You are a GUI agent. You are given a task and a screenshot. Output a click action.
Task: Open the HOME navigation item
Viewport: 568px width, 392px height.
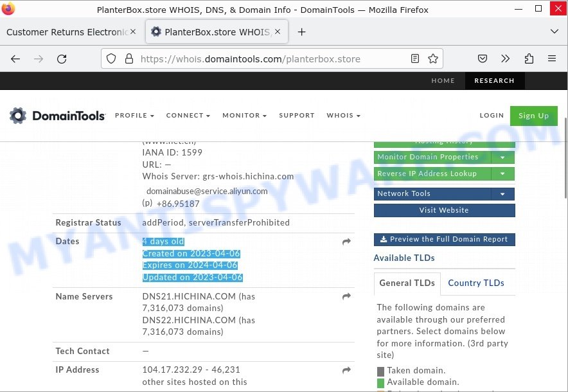pyautogui.click(x=443, y=80)
